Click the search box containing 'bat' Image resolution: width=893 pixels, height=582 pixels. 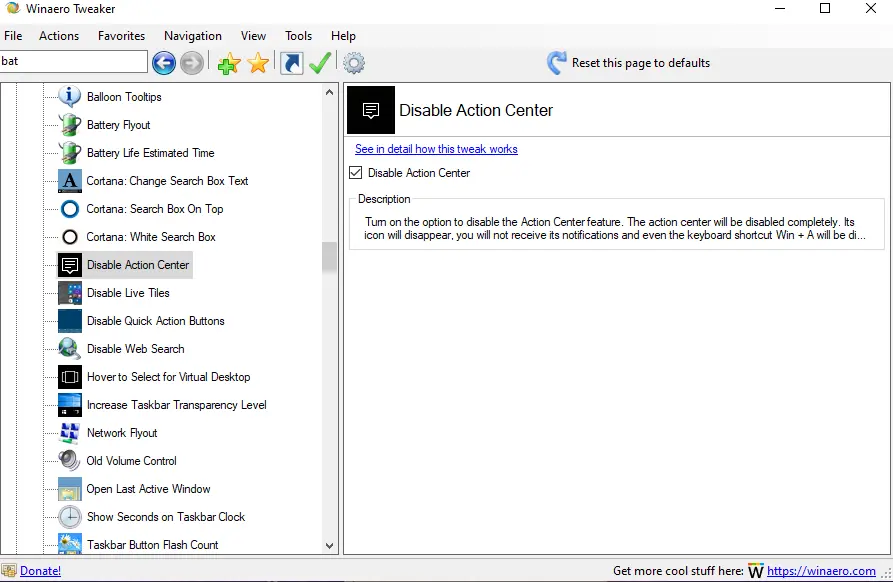coord(73,62)
